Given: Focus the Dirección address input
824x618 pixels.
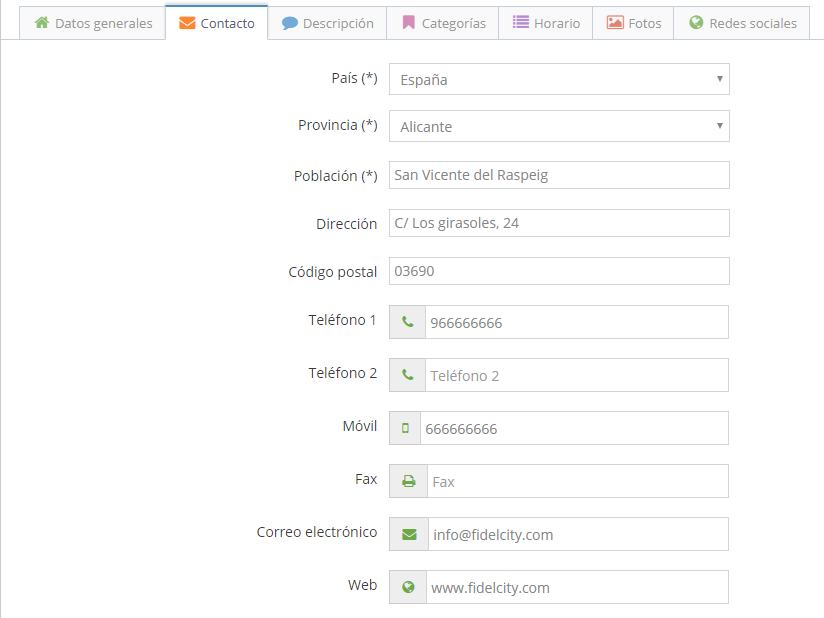Looking at the screenshot, I should [559, 223].
